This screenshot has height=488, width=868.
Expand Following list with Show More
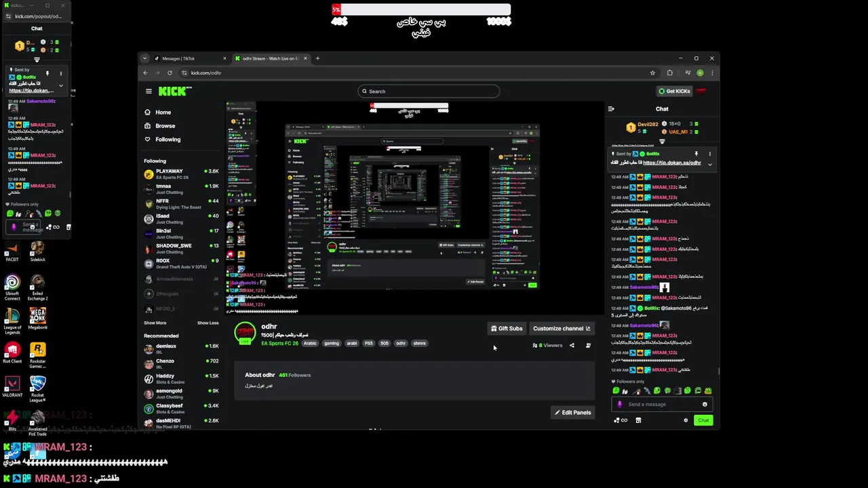(x=155, y=323)
